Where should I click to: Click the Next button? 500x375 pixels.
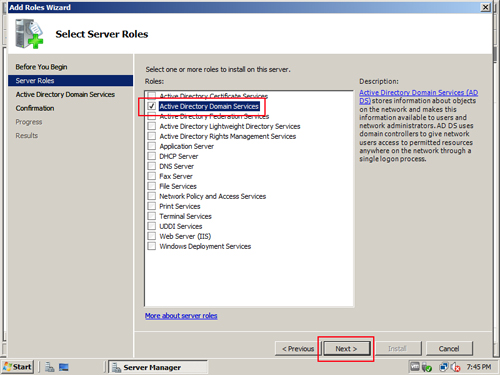346,349
